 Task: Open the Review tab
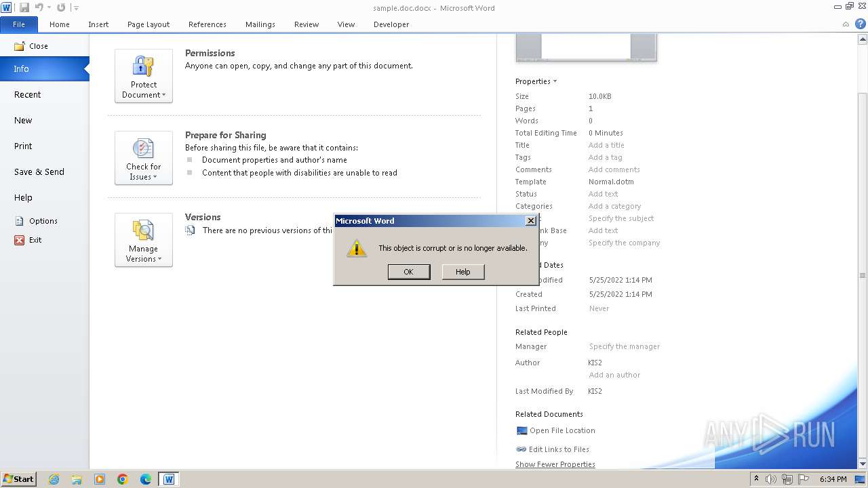307,24
